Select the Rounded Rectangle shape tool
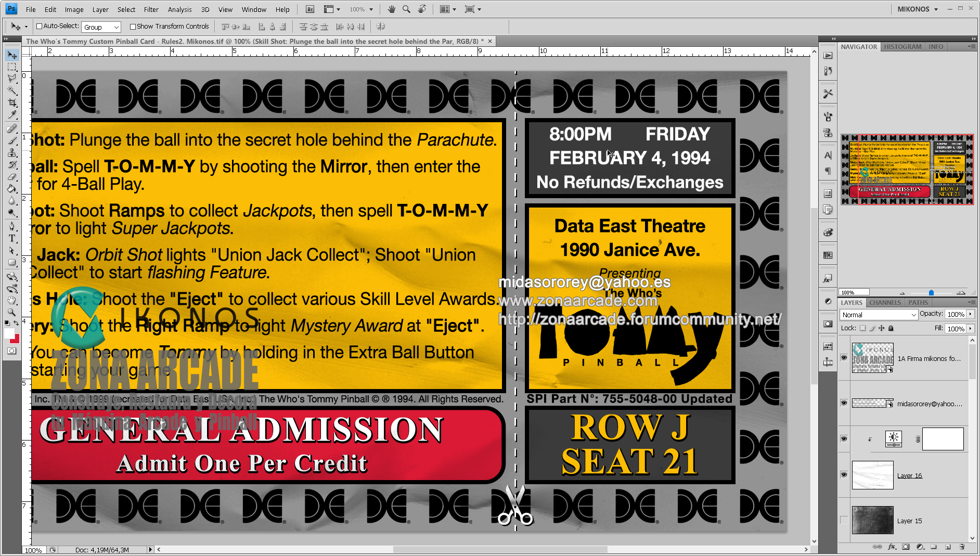Image resolution: width=980 pixels, height=556 pixels. pyautogui.click(x=12, y=262)
